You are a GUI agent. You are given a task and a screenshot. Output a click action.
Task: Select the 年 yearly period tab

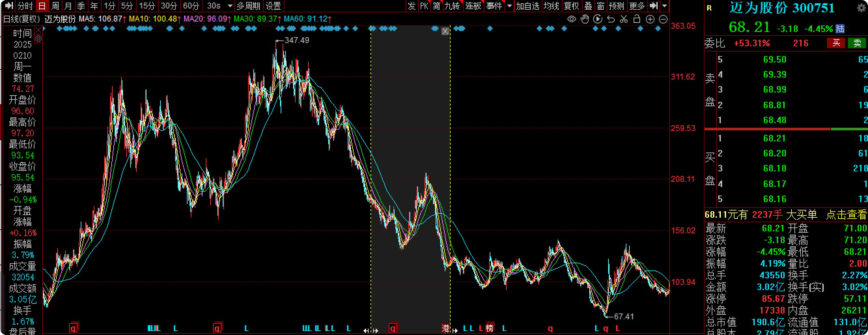click(x=94, y=6)
